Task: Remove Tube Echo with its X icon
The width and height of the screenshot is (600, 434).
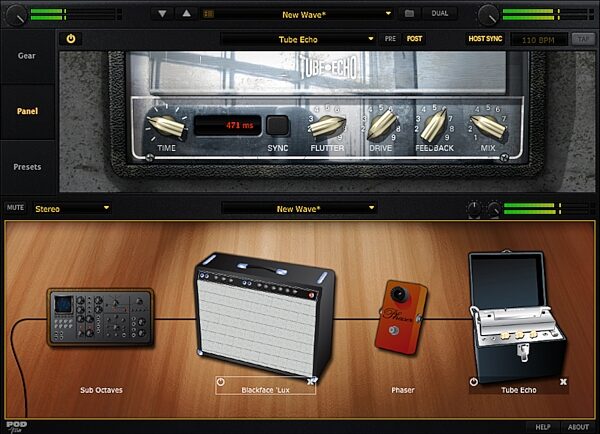Action: click(563, 382)
